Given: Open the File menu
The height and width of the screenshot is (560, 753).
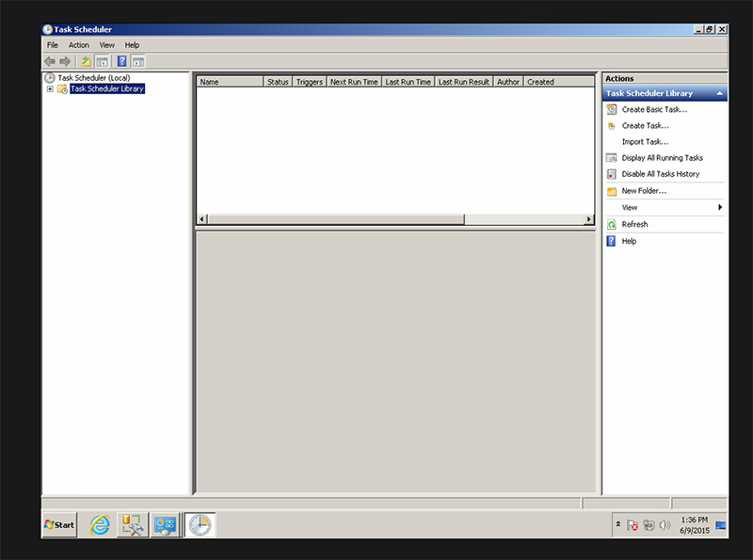Looking at the screenshot, I should pos(53,45).
